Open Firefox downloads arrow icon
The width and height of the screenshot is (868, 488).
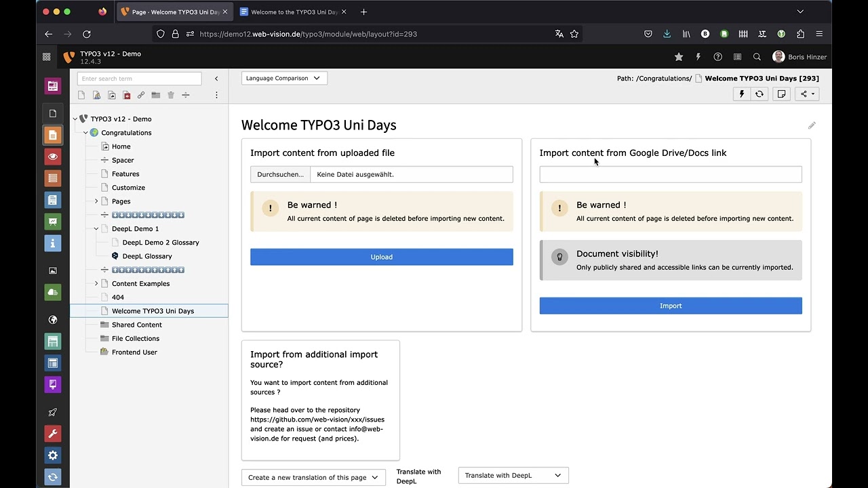tap(667, 34)
